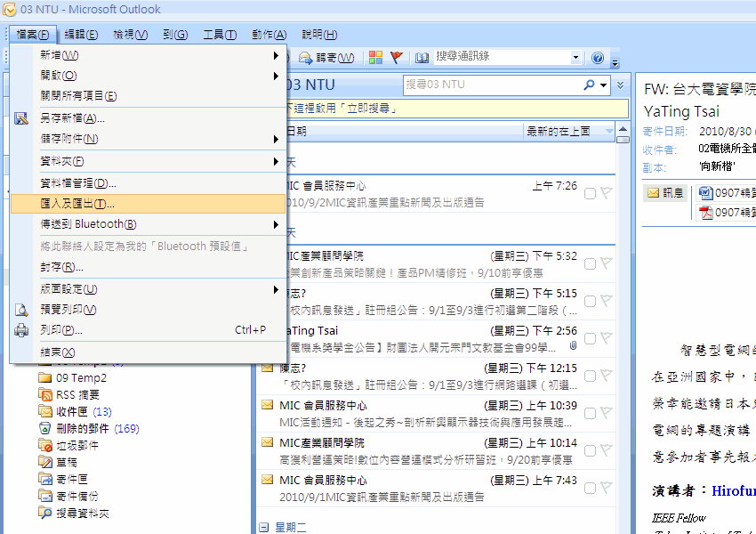Toggle category box on 下午 5:32 mail
Viewport: 756px width, 534px height.
[x=590, y=263]
